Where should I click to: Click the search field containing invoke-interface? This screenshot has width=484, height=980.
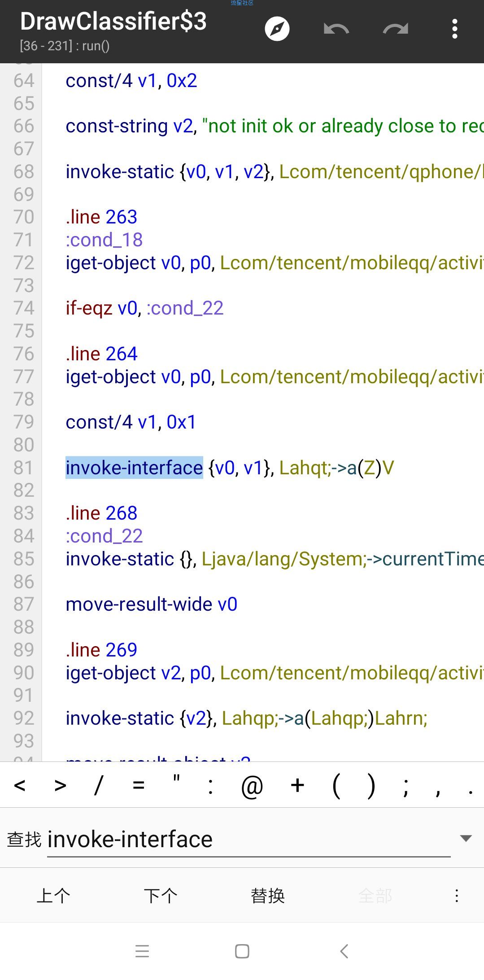point(249,839)
